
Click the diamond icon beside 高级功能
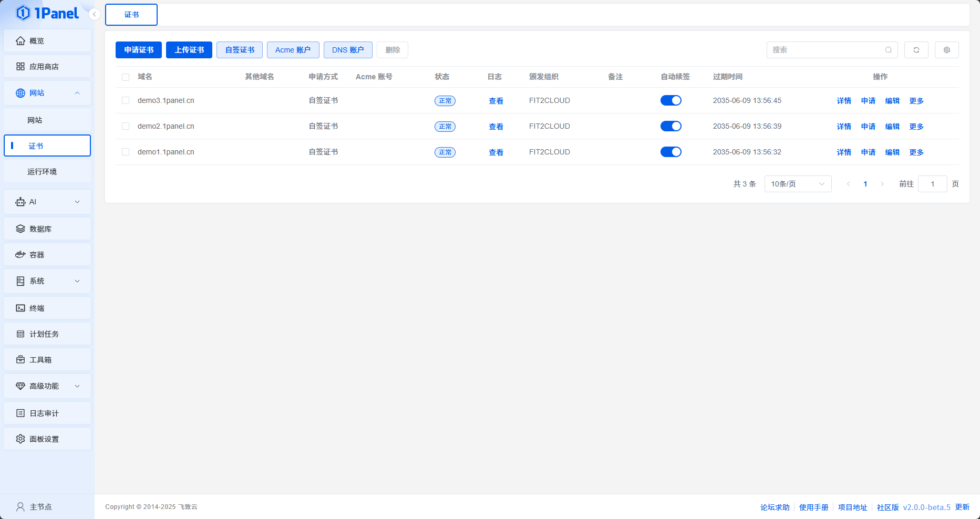(20, 386)
